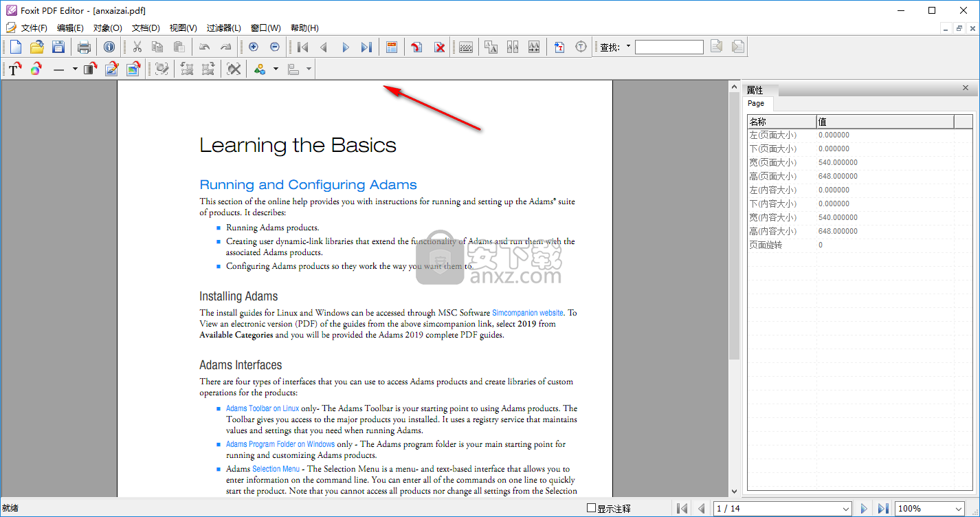Open the 窗口(W) menu

pyautogui.click(x=266, y=28)
